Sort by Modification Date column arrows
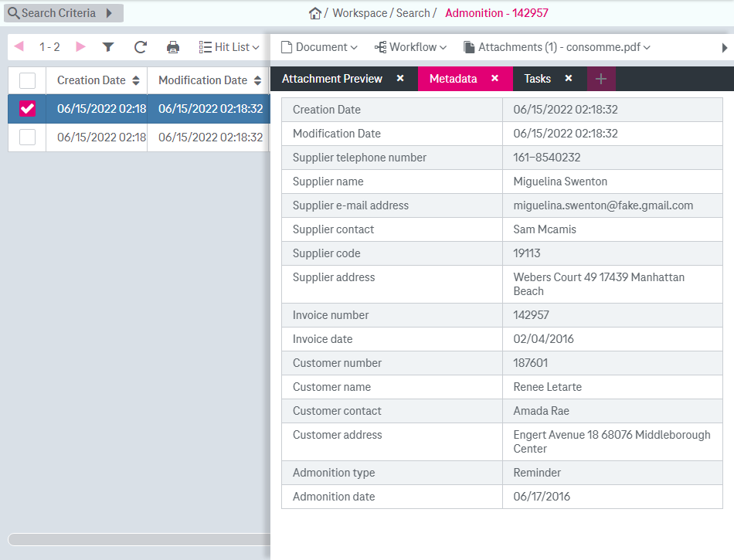 pyautogui.click(x=257, y=80)
